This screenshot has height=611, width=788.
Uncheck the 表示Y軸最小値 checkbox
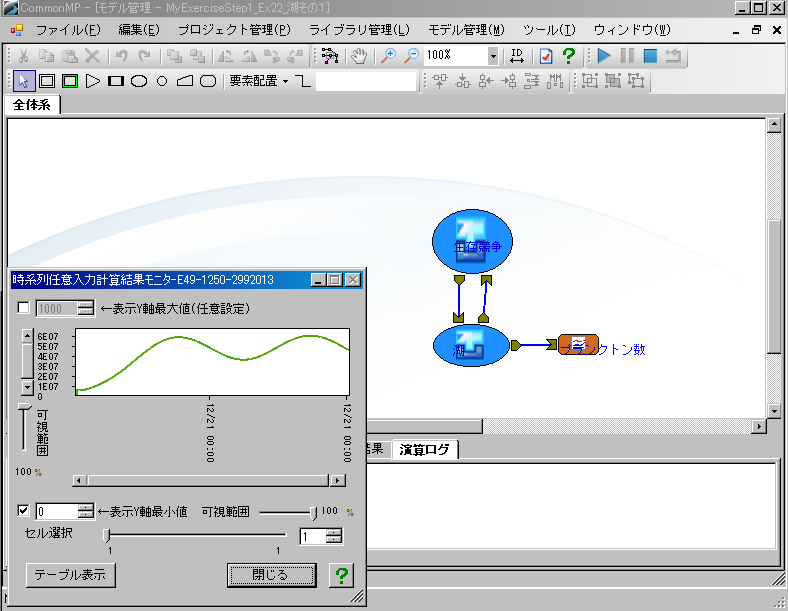(23, 511)
